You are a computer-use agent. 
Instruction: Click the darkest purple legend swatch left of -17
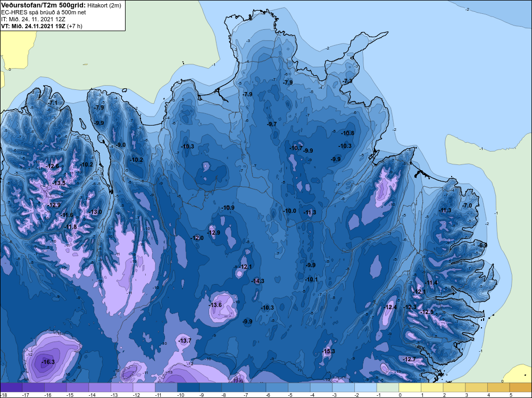pyautogui.click(x=11, y=387)
